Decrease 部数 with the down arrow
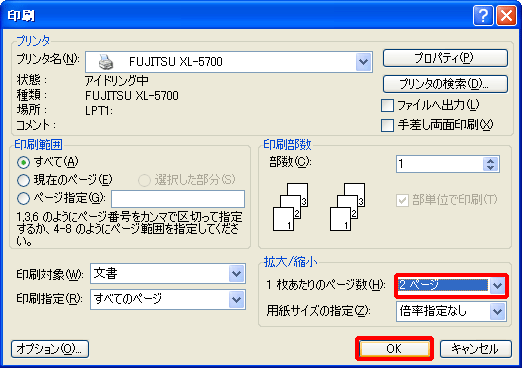Image resolution: width=522 pixels, height=368 pixels. 490,168
